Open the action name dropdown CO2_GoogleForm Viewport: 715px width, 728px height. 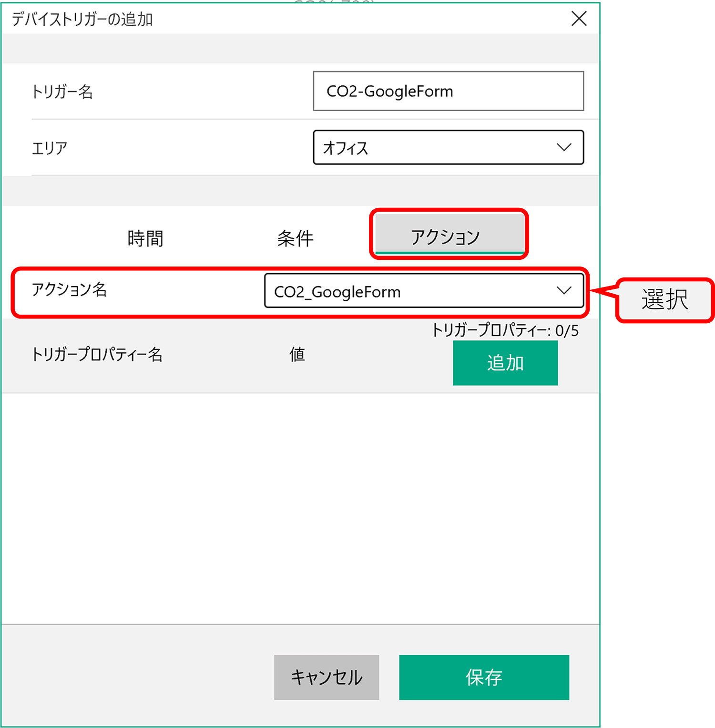click(424, 291)
